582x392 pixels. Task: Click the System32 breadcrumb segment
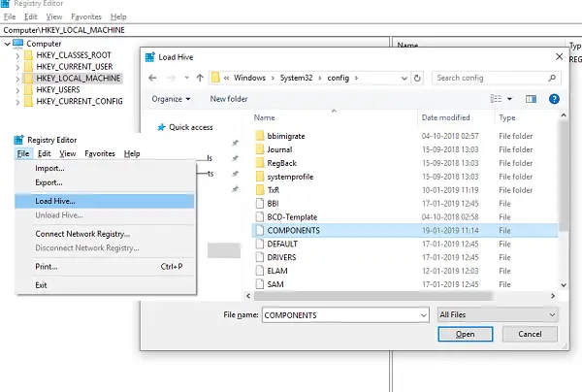click(296, 78)
